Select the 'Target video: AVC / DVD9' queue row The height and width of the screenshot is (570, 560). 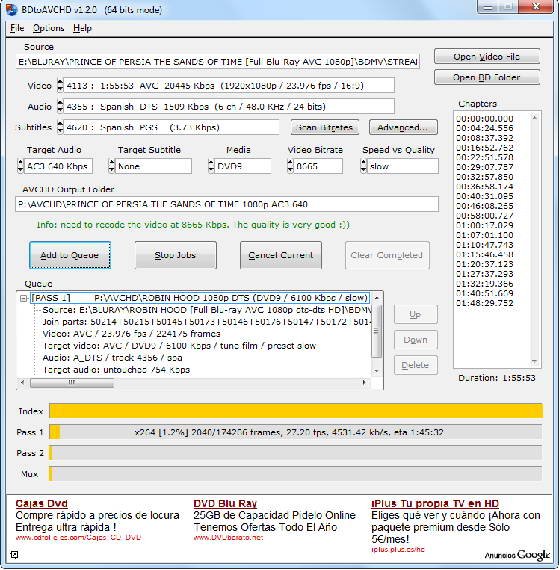(x=179, y=346)
